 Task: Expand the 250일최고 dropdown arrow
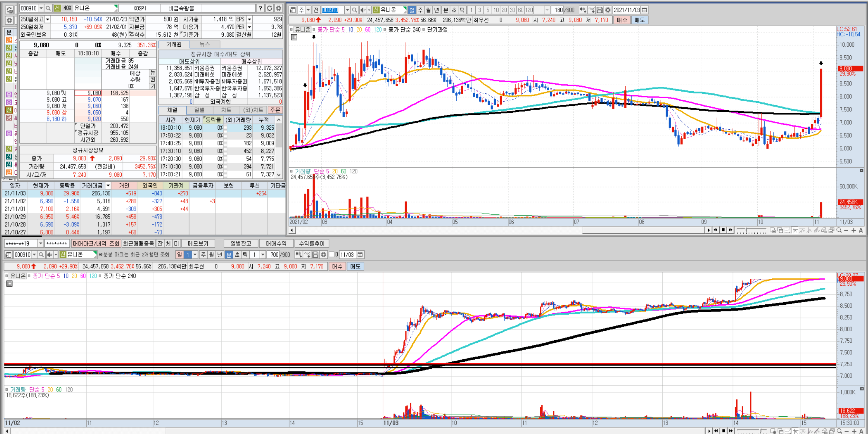pos(48,19)
